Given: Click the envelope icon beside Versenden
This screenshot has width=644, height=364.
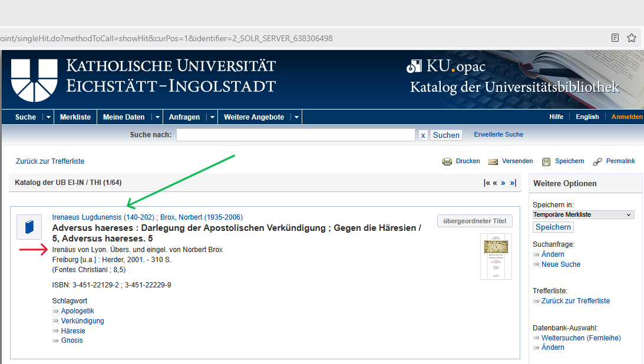Looking at the screenshot, I should pyautogui.click(x=493, y=162).
